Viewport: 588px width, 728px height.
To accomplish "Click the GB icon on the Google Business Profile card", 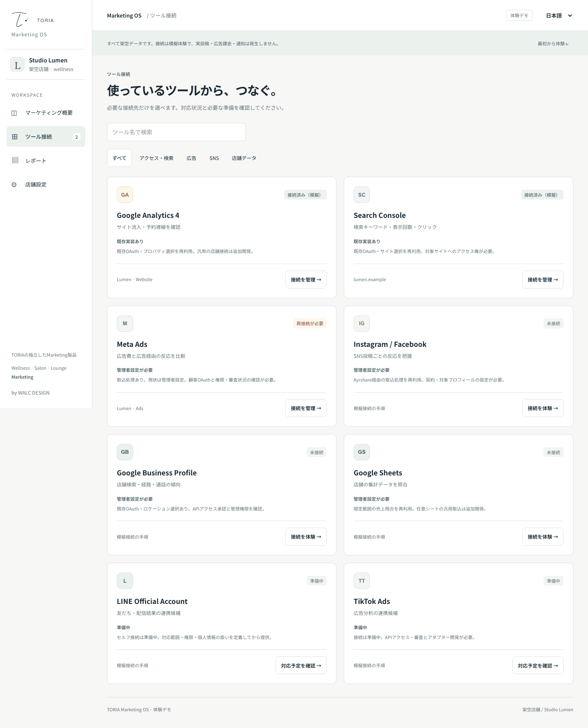I will 125,452.
